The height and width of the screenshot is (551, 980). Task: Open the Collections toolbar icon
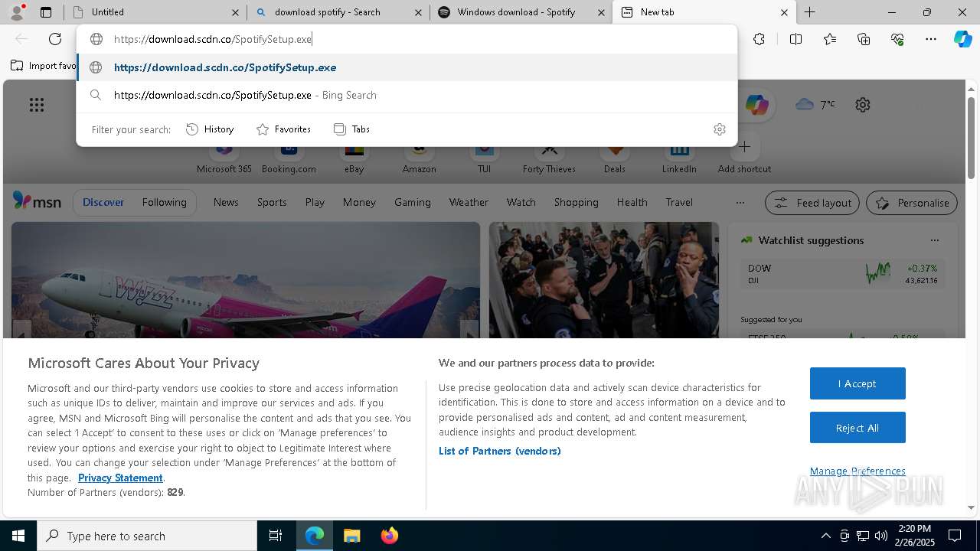864,39
